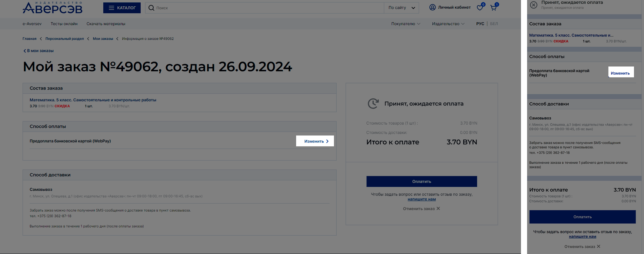Click напишите нам link under main pay button
Screen dimensions: 644x254
(x=422, y=199)
